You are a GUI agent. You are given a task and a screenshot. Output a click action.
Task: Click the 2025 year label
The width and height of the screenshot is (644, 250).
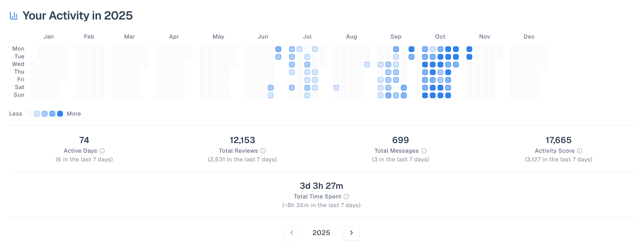[x=322, y=232]
